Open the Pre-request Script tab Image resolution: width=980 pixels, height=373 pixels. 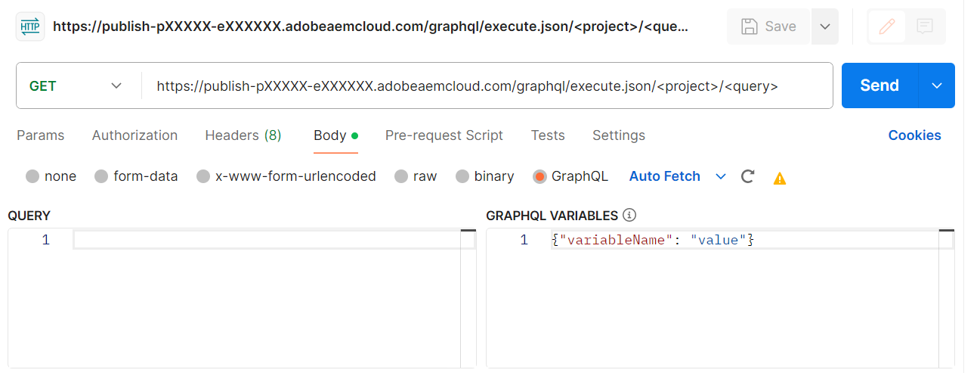[444, 135]
